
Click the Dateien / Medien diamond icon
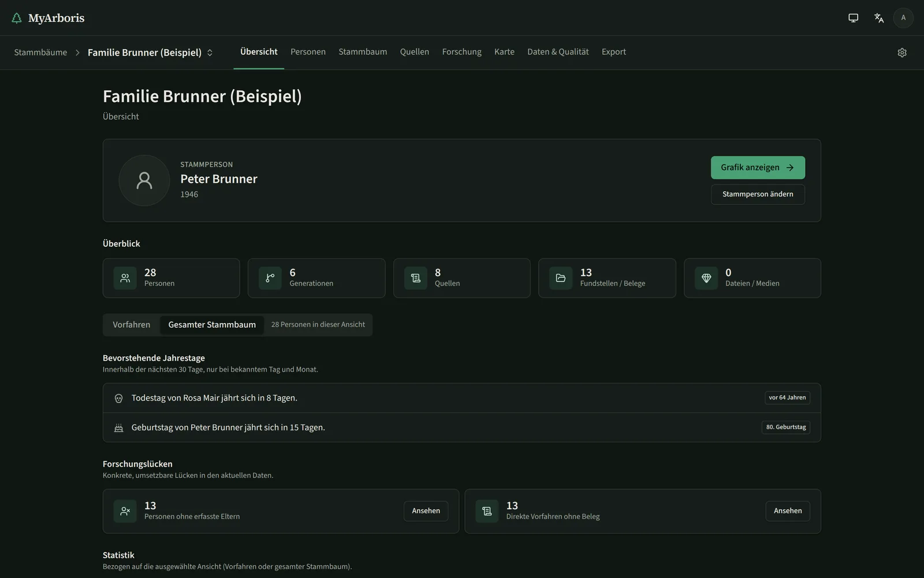coord(706,278)
